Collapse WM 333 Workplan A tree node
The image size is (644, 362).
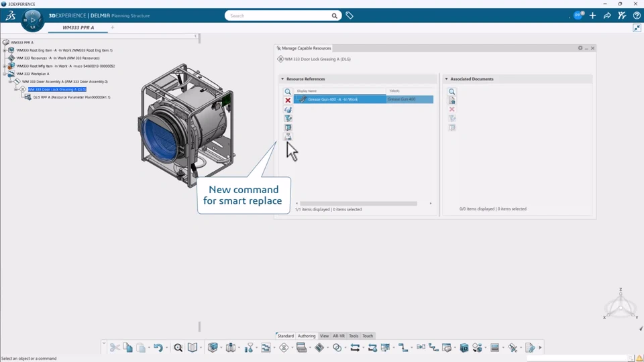click(5, 74)
